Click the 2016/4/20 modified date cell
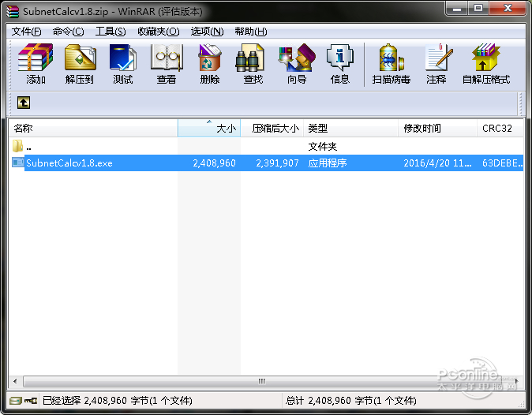The image size is (532, 415). (437, 163)
